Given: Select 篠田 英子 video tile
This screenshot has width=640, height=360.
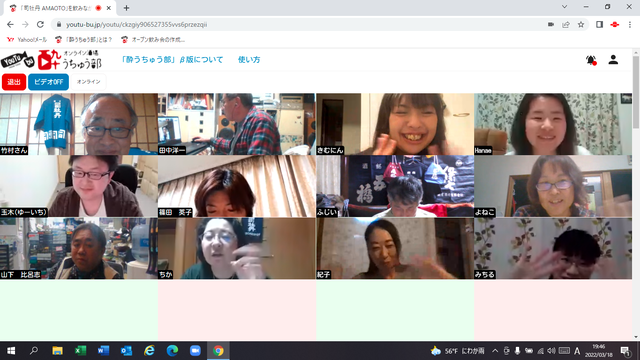Looking at the screenshot, I should coord(237,186).
